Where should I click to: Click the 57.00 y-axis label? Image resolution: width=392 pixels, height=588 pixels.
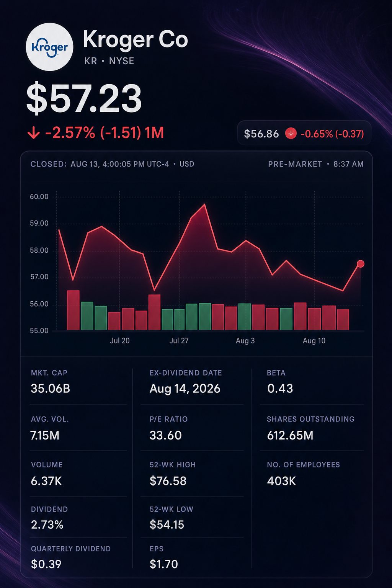coord(39,277)
